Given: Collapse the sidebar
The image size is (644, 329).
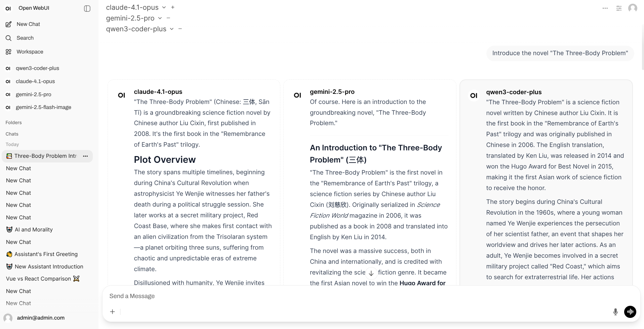Looking at the screenshot, I should point(87,8).
